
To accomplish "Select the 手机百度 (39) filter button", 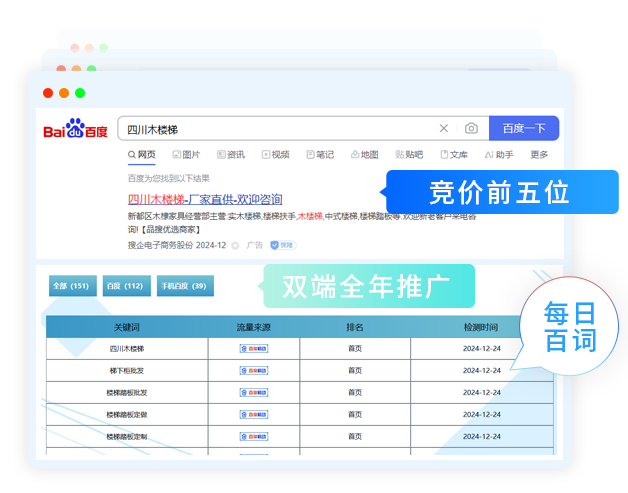I will pos(185,286).
